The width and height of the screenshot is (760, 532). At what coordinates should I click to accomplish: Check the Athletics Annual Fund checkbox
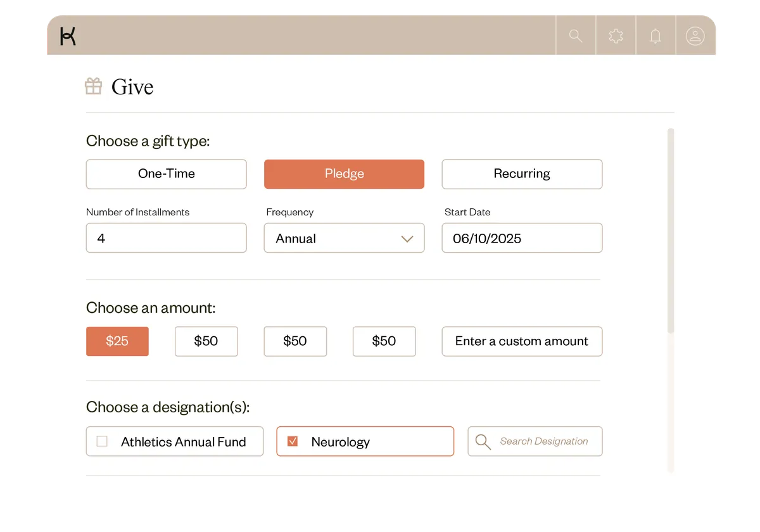pos(102,441)
